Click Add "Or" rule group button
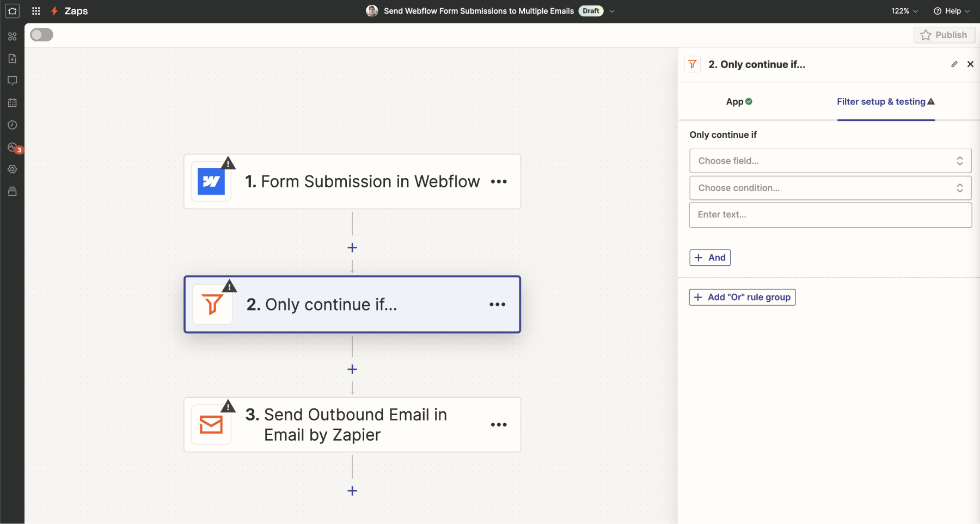This screenshot has height=524, width=980. coord(742,297)
